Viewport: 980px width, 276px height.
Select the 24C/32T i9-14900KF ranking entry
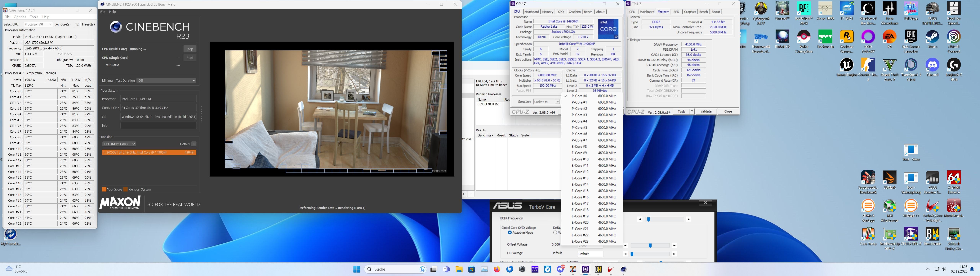point(149,153)
